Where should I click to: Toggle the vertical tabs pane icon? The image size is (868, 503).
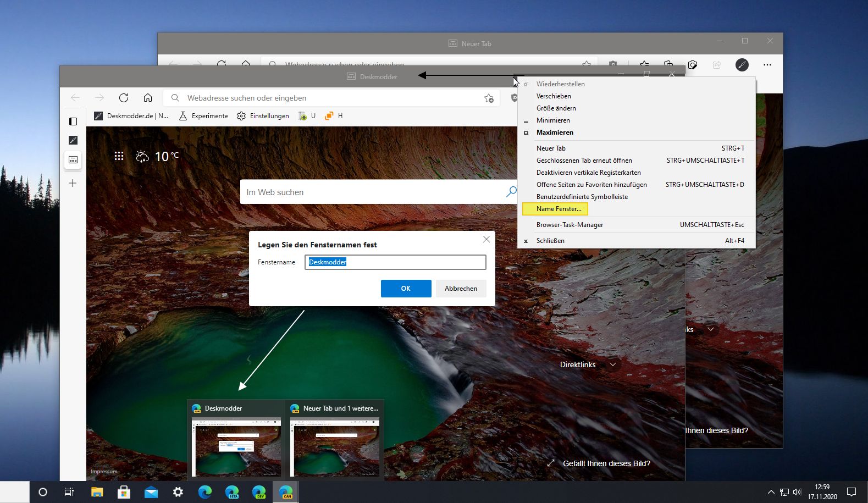pyautogui.click(x=73, y=121)
